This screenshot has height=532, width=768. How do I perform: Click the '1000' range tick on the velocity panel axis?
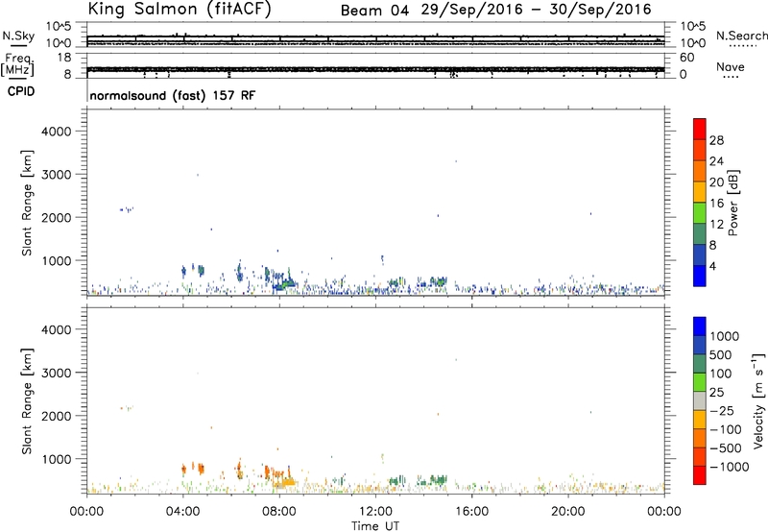pos(56,459)
